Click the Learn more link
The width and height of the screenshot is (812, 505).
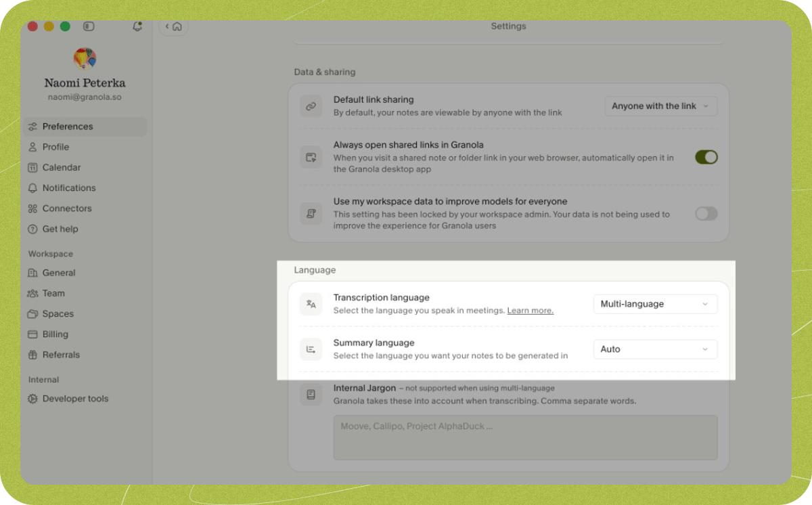click(531, 311)
